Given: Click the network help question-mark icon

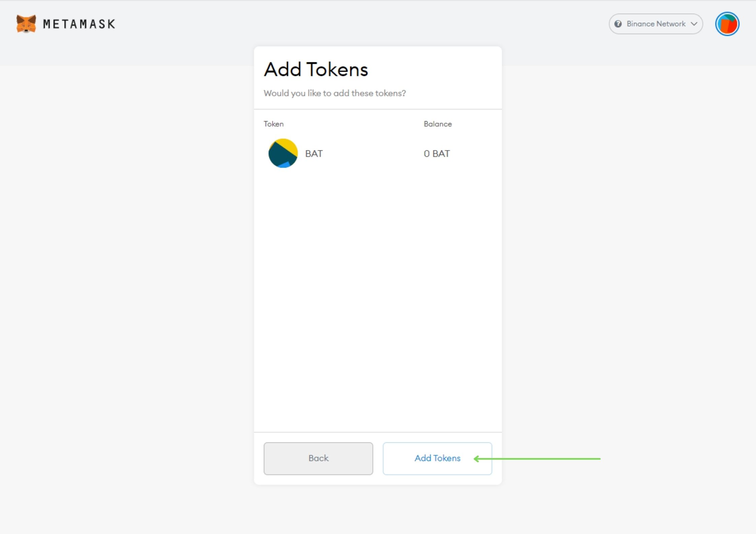Looking at the screenshot, I should coord(618,24).
